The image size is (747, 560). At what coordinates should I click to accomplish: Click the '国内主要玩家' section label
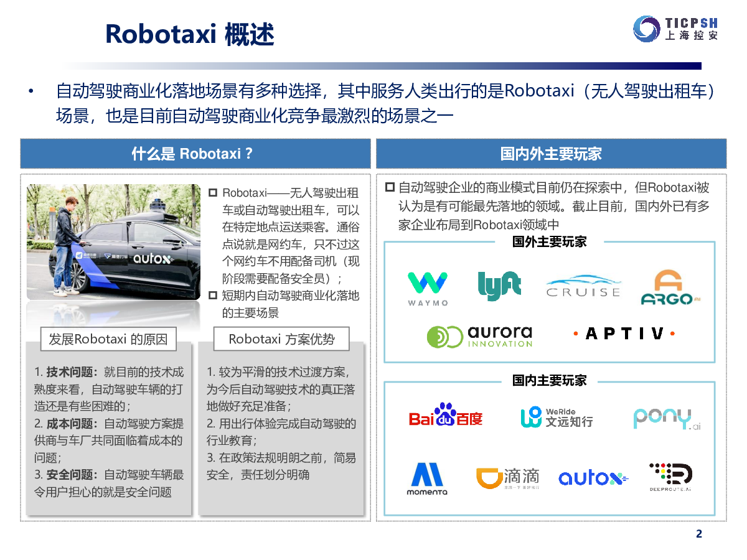[x=550, y=380]
